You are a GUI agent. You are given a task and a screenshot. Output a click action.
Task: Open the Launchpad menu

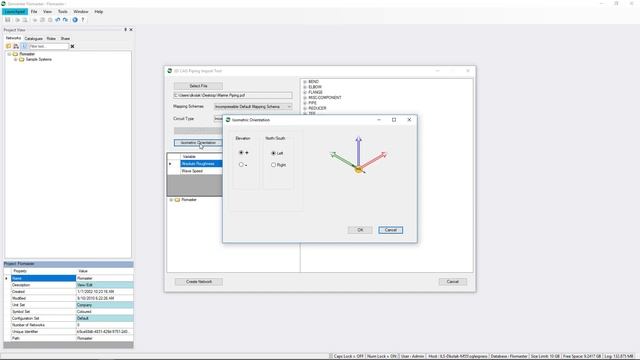pyautogui.click(x=15, y=12)
